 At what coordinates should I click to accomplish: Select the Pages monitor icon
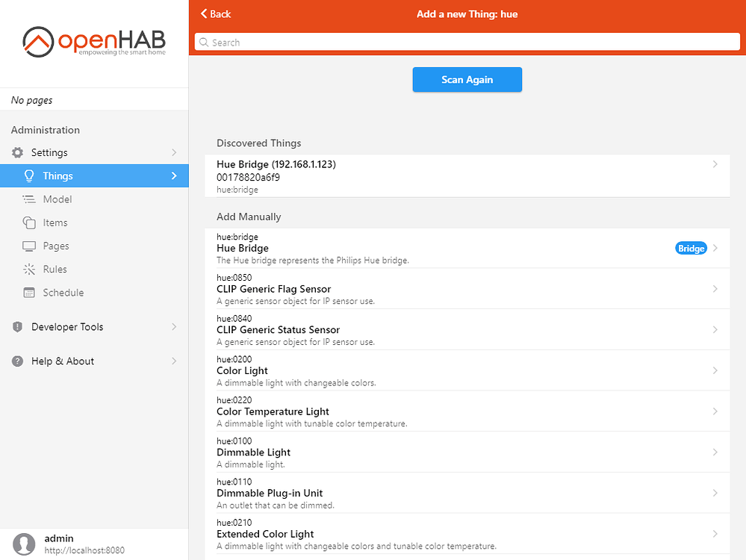click(x=28, y=246)
